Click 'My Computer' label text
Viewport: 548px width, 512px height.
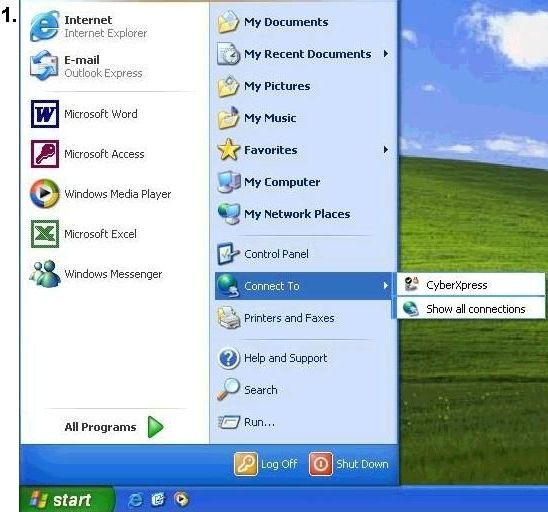[x=282, y=182]
